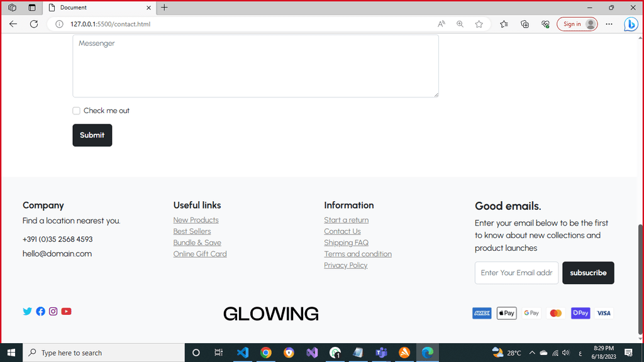Click the Google Pay payment badge
The width and height of the screenshot is (644, 362).
click(x=531, y=313)
